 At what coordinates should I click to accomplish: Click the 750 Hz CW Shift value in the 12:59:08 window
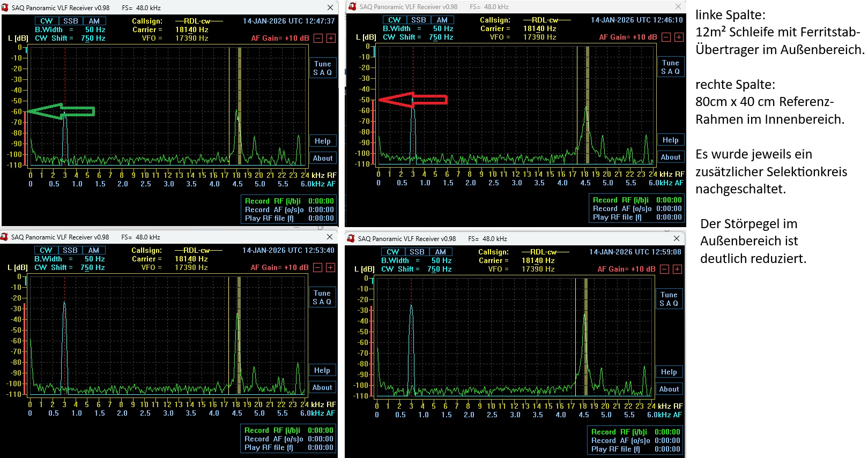coord(439,269)
